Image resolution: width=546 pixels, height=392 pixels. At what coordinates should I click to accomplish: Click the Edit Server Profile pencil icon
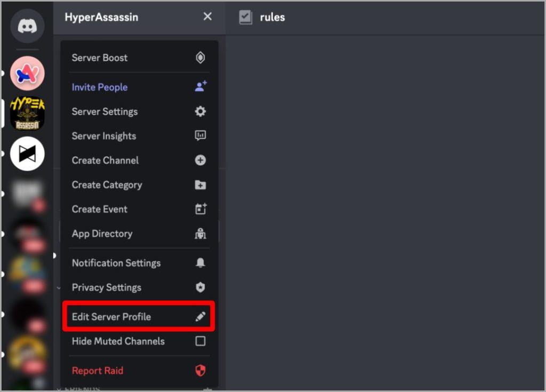click(200, 316)
